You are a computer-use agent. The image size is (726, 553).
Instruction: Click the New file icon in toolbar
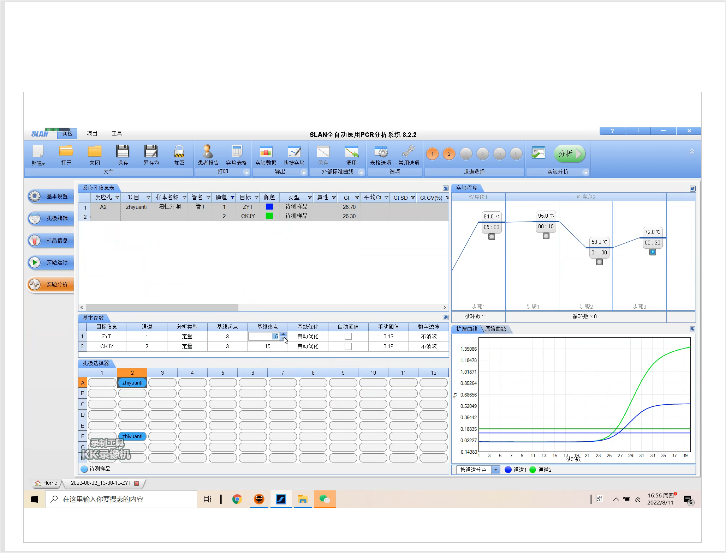(38, 153)
